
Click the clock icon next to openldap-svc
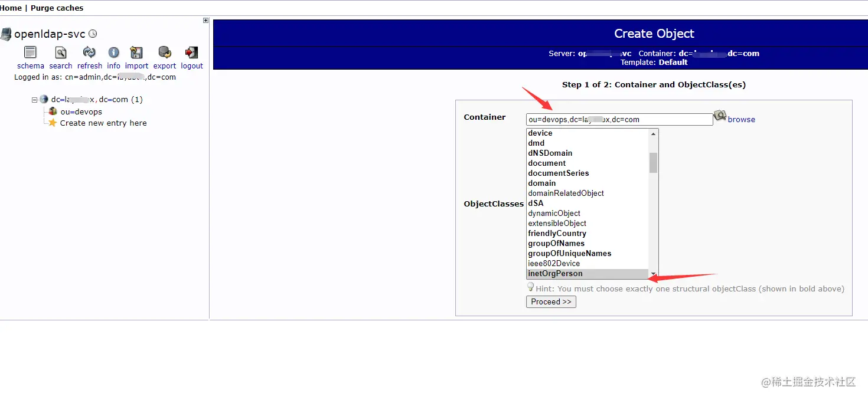pos(93,34)
